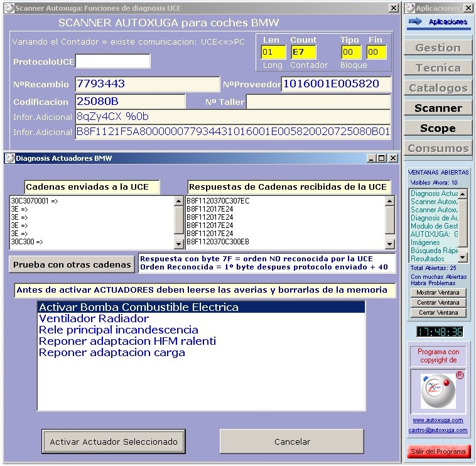Click the Autoxuga logo image in sidebar
The image size is (476, 466).
coord(438,391)
